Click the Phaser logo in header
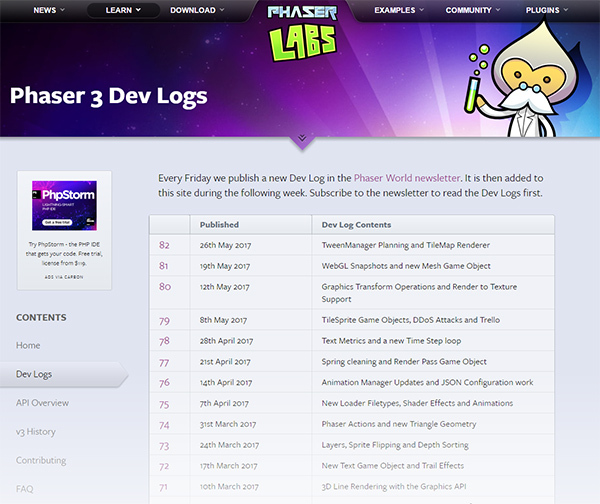The width and height of the screenshot is (600, 504). 302,12
